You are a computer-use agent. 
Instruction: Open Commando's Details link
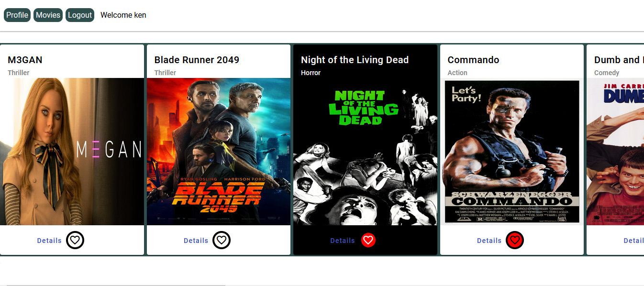tap(489, 241)
